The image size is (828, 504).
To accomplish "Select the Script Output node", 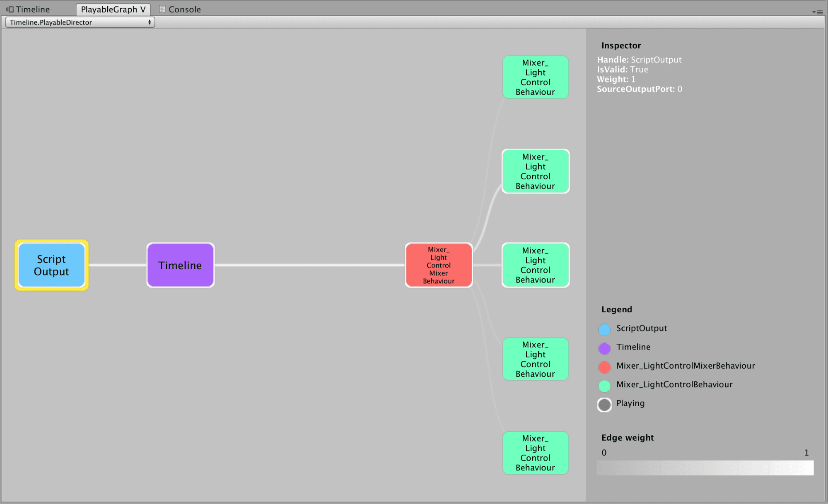I will [51, 265].
